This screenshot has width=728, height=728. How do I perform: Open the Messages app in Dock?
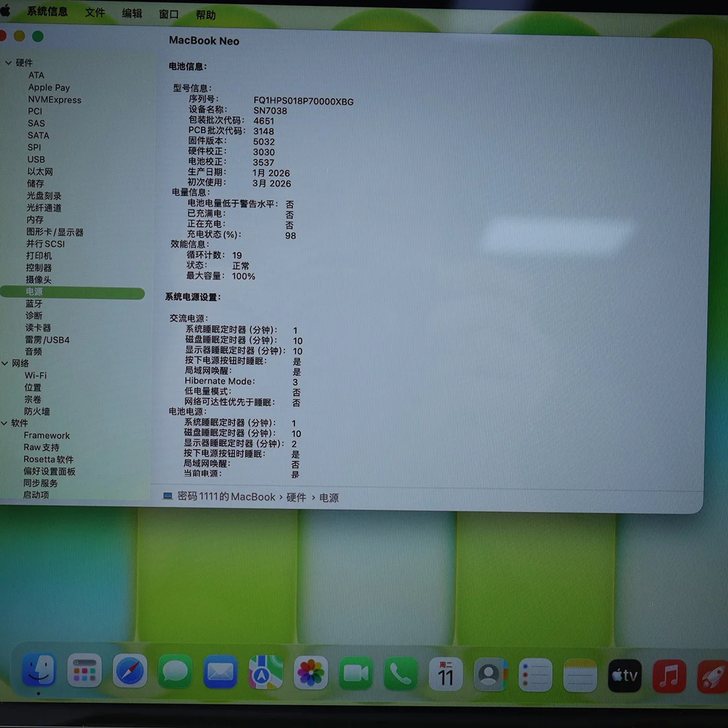click(175, 671)
